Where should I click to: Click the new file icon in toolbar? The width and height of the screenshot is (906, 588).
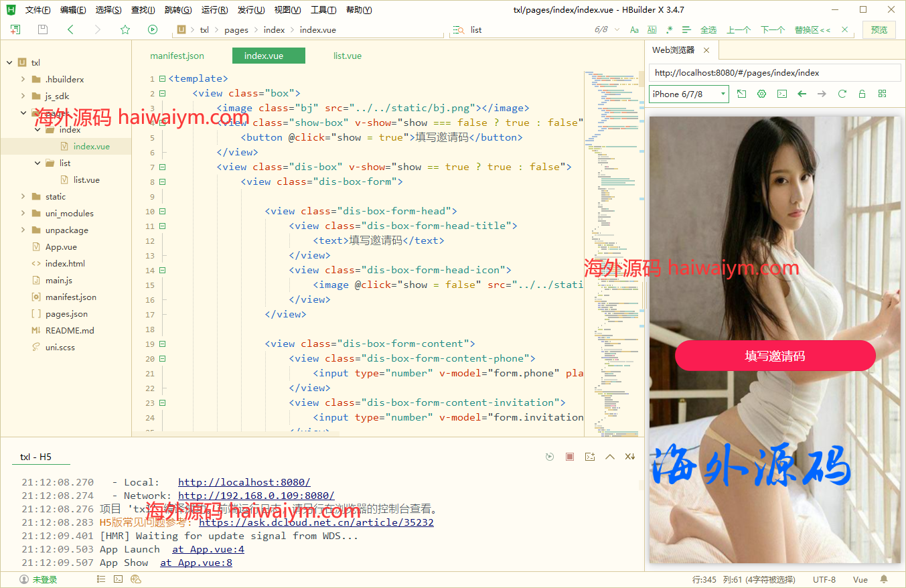click(15, 29)
